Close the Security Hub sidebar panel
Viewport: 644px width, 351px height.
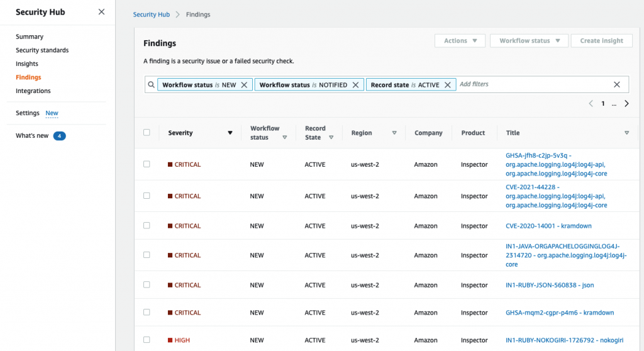click(x=101, y=12)
